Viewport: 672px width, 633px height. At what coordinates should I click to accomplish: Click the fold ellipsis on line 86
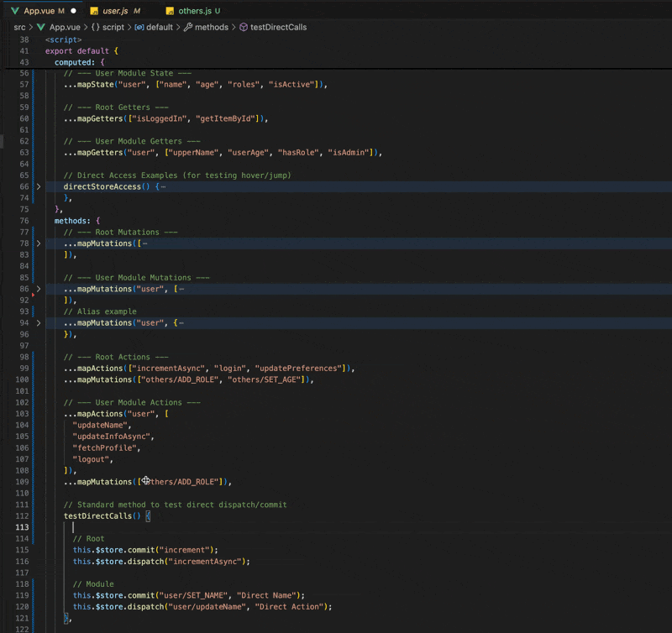coord(181,289)
